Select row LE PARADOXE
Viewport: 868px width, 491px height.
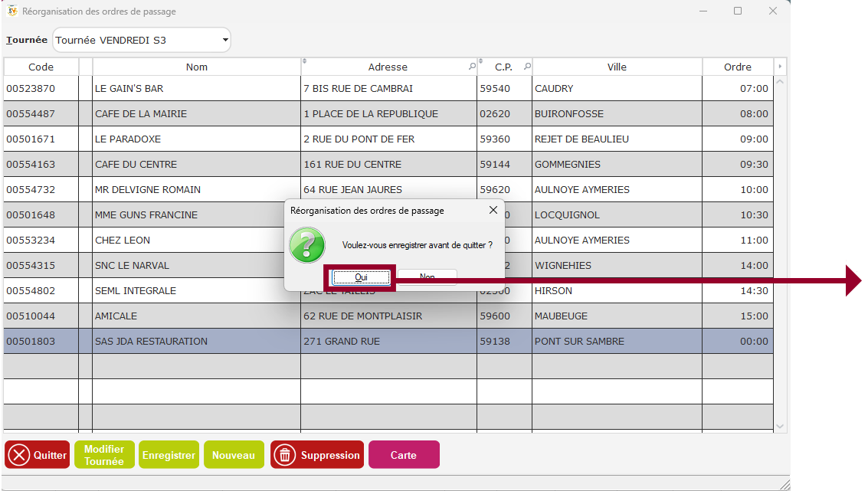(388, 139)
